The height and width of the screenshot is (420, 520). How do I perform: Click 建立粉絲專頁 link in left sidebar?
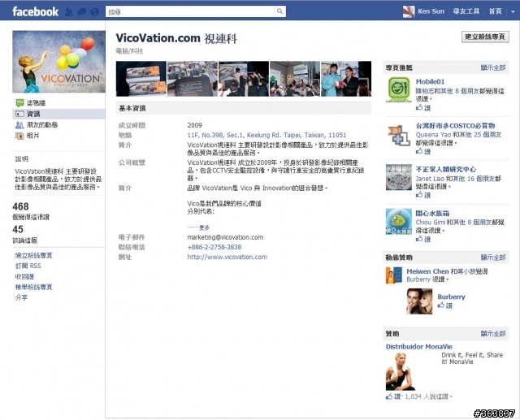[34, 255]
